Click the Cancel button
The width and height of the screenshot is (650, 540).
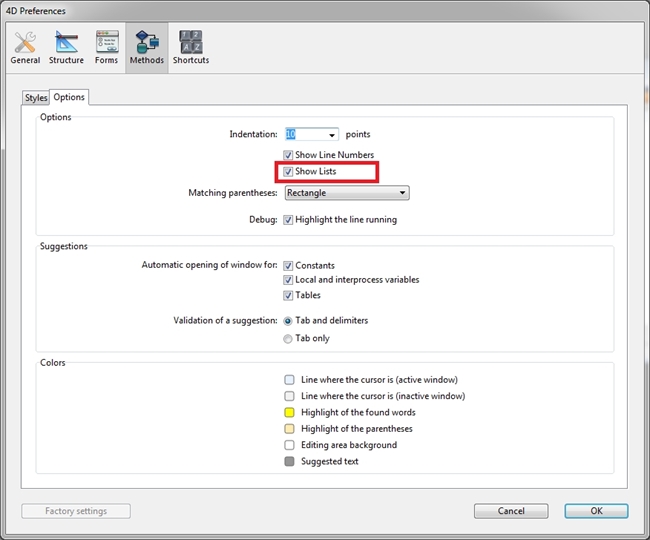point(511,511)
